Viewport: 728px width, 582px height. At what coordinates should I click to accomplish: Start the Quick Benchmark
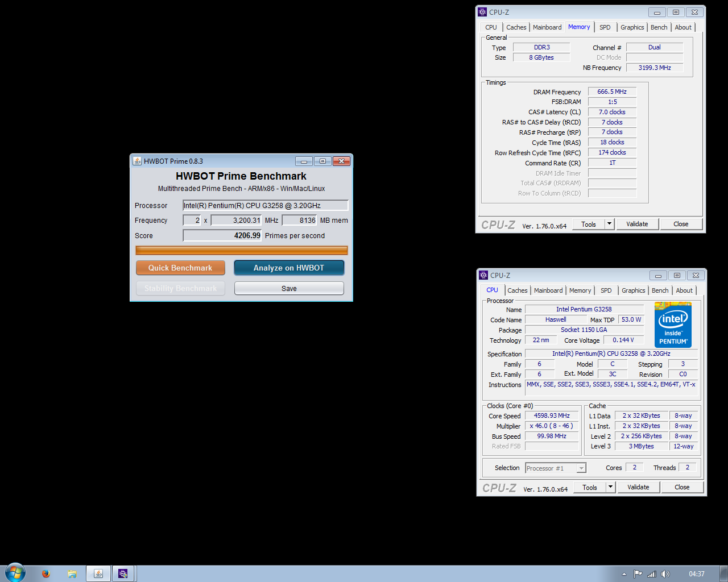coord(180,268)
